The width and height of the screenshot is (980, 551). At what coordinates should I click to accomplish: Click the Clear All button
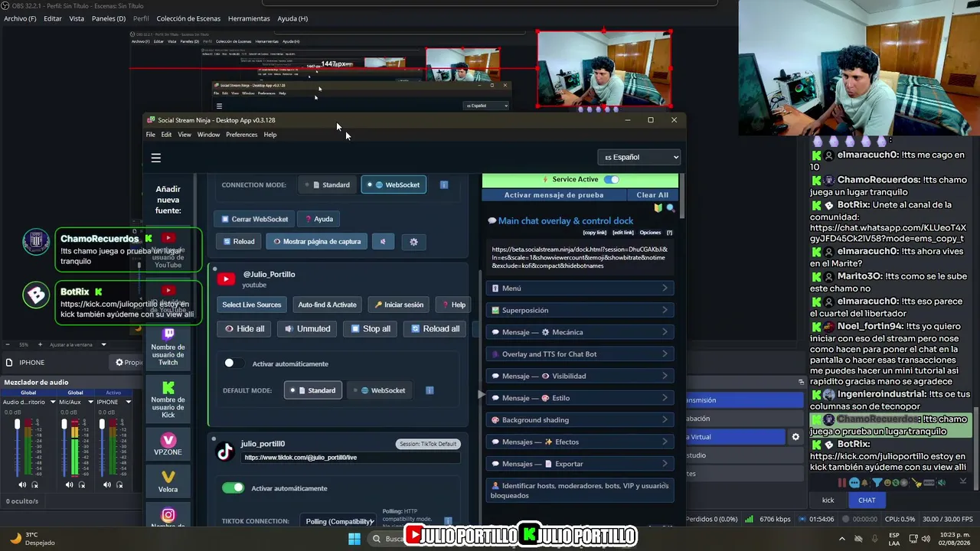(x=652, y=195)
